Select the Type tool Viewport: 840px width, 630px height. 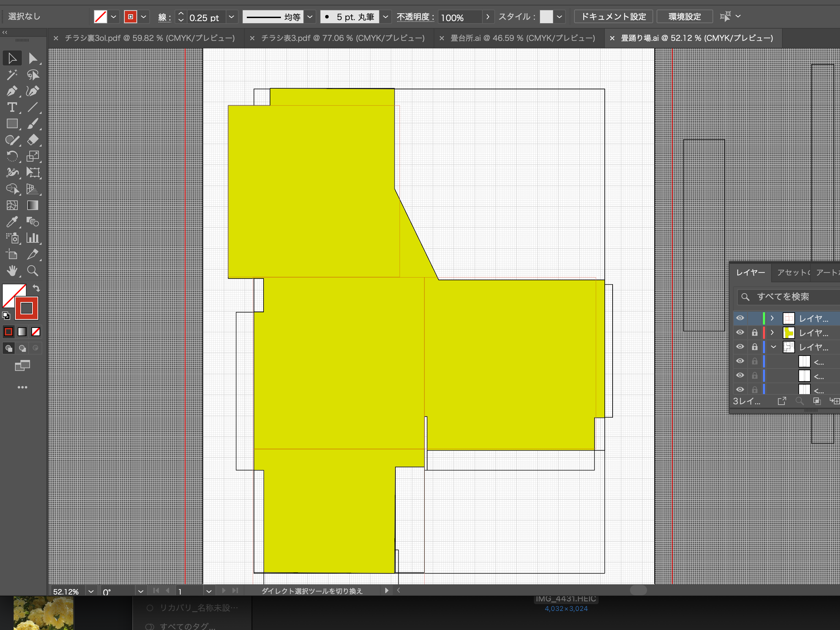point(12,107)
